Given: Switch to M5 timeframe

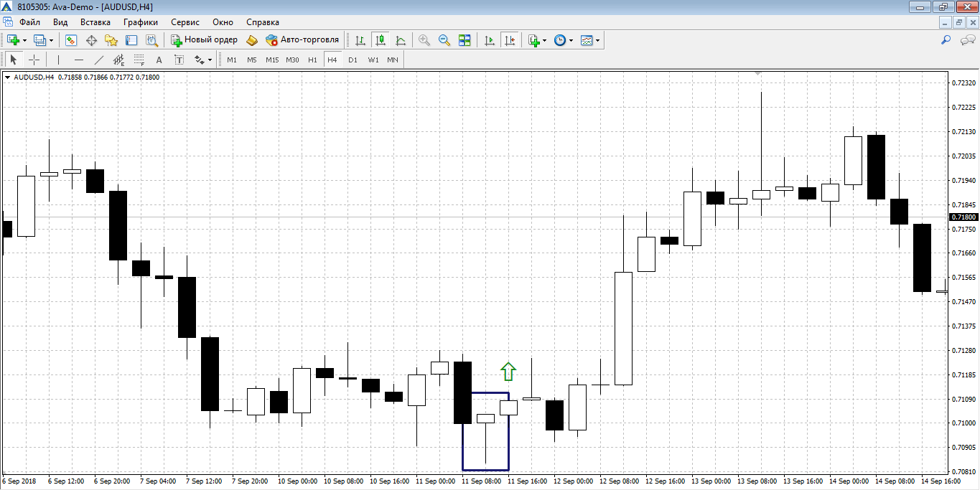Looking at the screenshot, I should pyautogui.click(x=252, y=60).
